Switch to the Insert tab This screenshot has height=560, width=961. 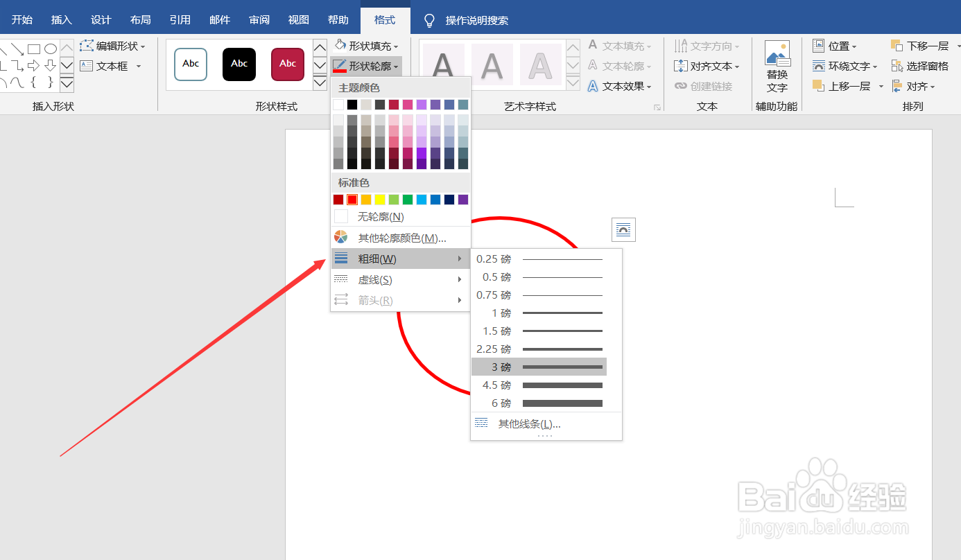pyautogui.click(x=62, y=20)
